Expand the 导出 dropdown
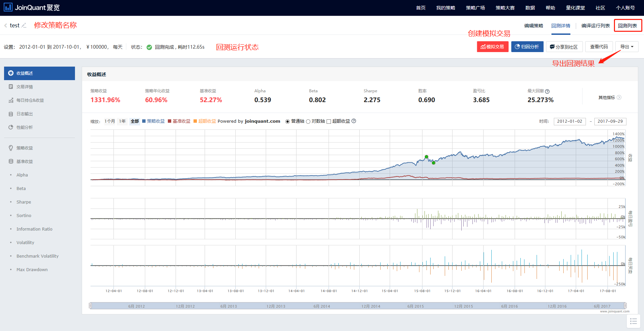Screen dimensions: 644x331 (x=626, y=47)
